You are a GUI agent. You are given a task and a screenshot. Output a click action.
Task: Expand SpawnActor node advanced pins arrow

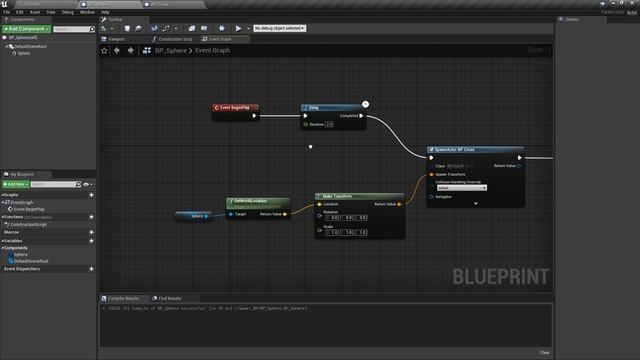pyautogui.click(x=476, y=203)
